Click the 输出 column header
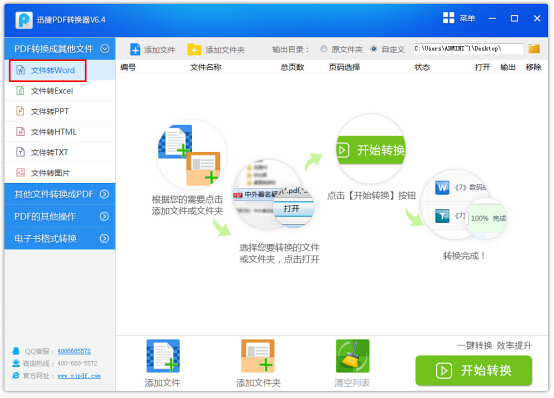The height and width of the screenshot is (398, 554). click(x=508, y=67)
